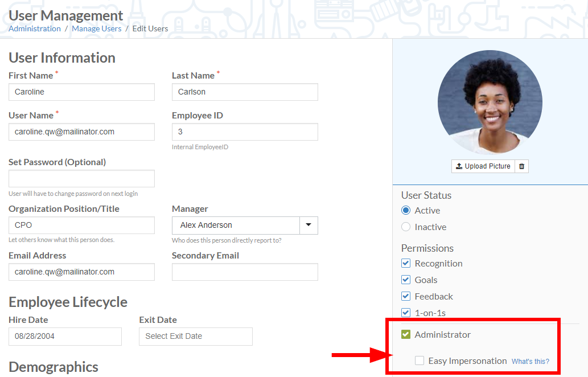Focus the Set Password field
The height and width of the screenshot is (377, 588).
coord(82,179)
